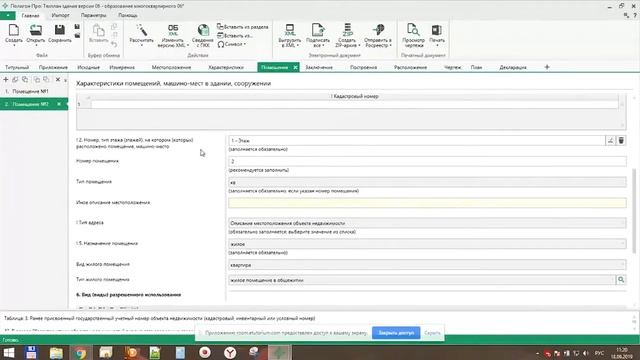Add a new section tab with plus

[x=547, y=67]
